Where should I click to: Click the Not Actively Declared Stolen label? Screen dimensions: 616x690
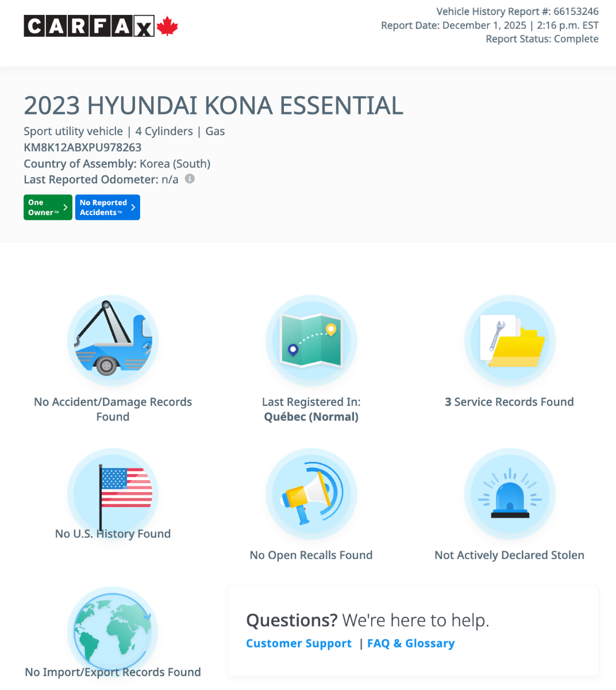[509, 555]
